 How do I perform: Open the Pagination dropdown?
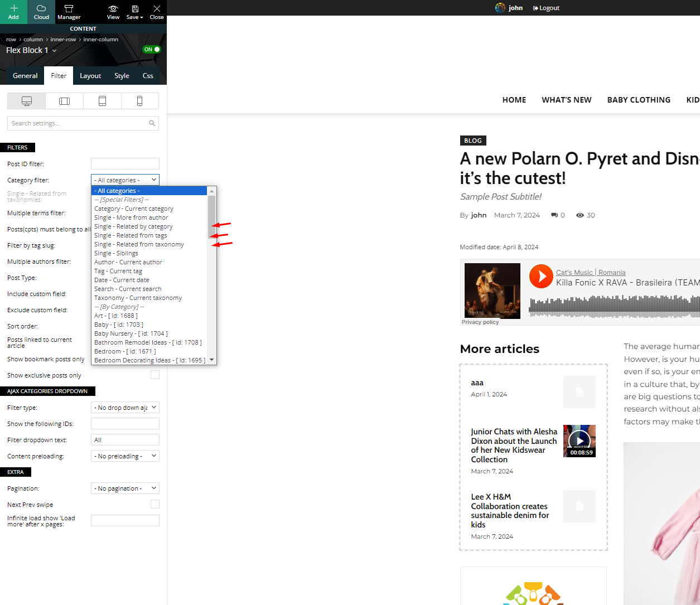[x=125, y=488]
